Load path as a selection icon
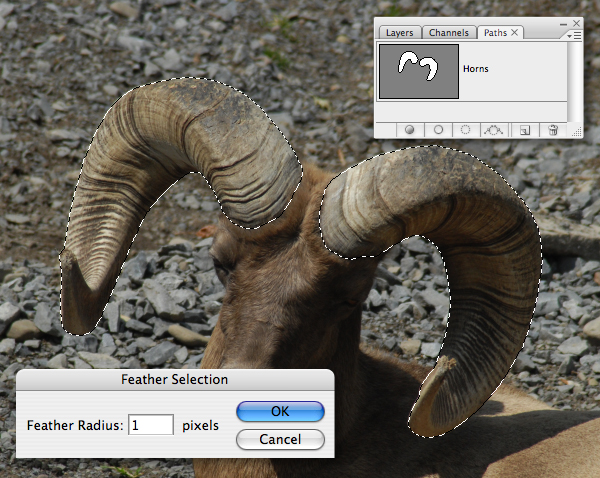This screenshot has height=478, width=600. pos(465,130)
